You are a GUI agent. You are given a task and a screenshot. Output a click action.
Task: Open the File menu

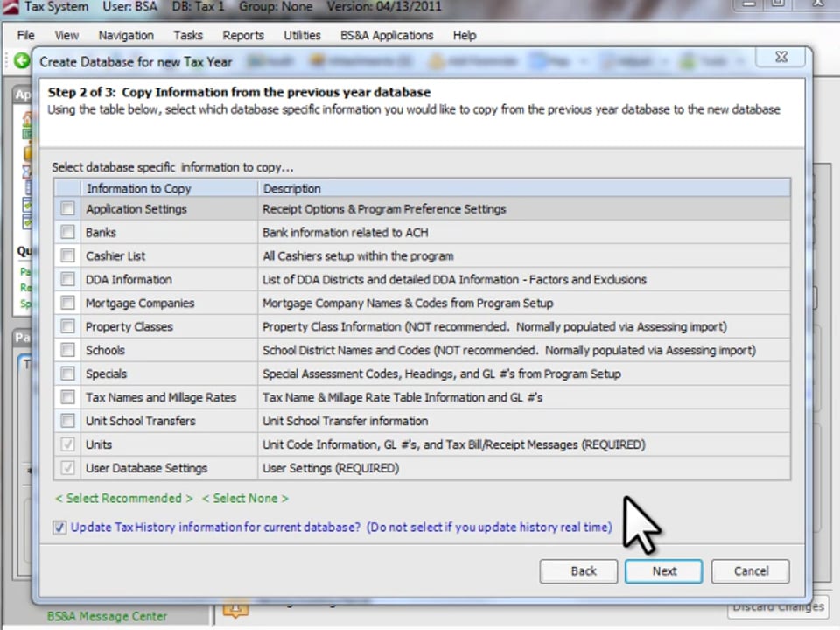[25, 35]
